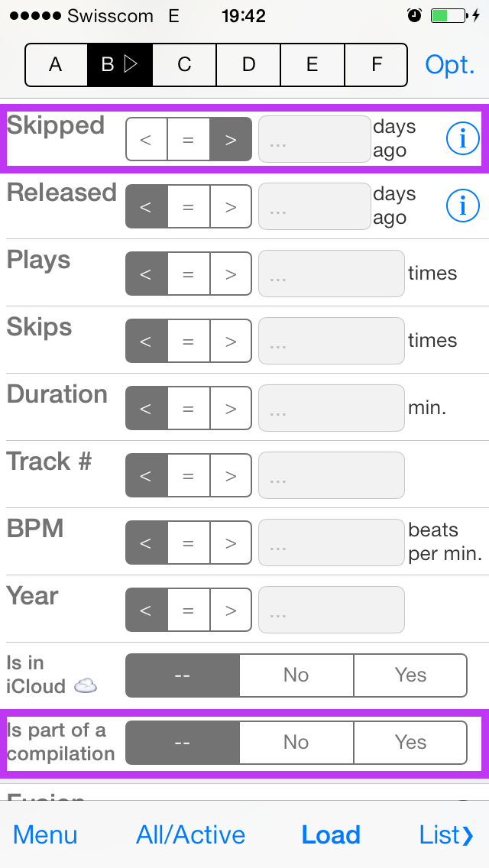Set Year comparison to greater than
489x868 pixels.
tap(231, 610)
